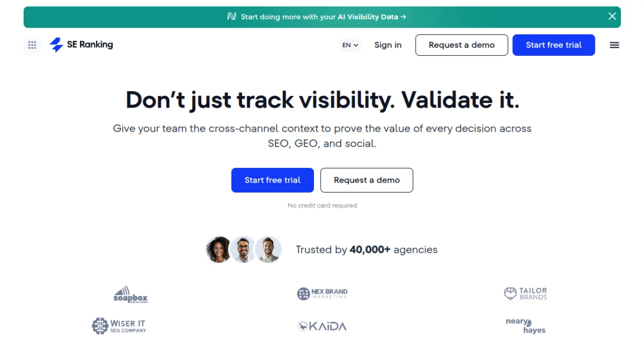Open the hamburger menu icon
Viewport: 644px width, 362px height.
pos(614,45)
